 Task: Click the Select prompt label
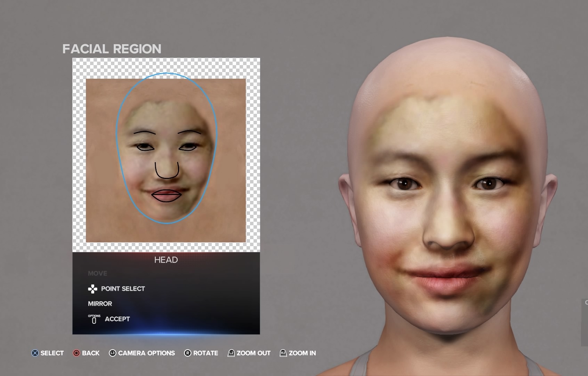coord(52,353)
